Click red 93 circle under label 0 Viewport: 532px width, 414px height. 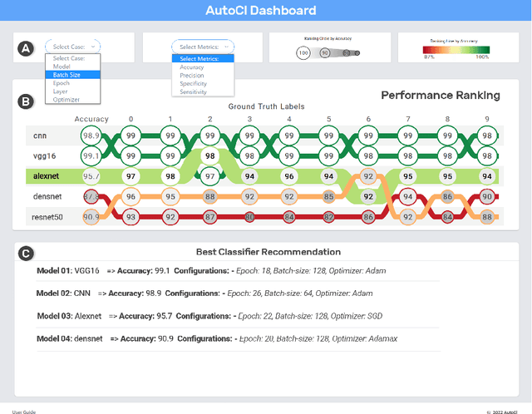[x=131, y=217]
